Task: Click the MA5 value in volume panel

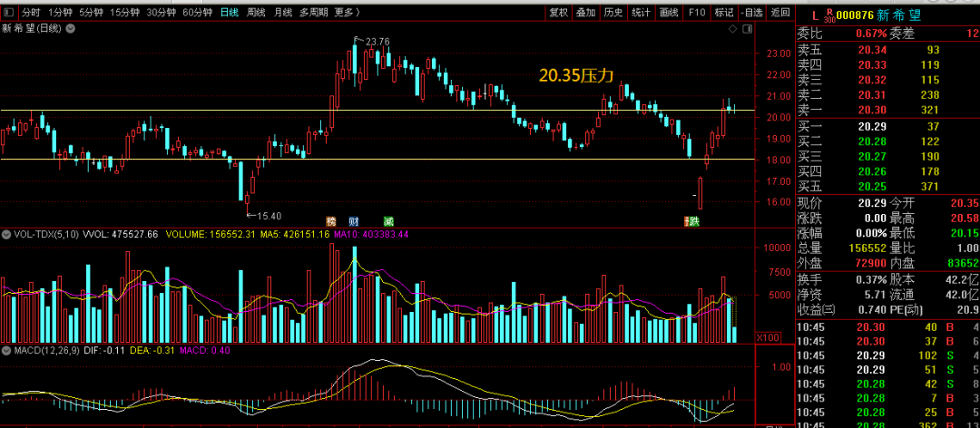Action: pyautogui.click(x=297, y=235)
